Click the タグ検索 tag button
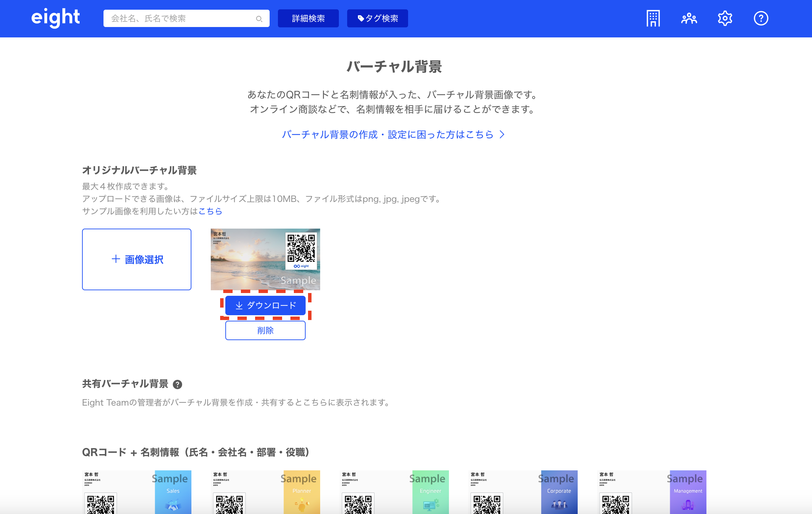The width and height of the screenshot is (812, 514). click(377, 18)
